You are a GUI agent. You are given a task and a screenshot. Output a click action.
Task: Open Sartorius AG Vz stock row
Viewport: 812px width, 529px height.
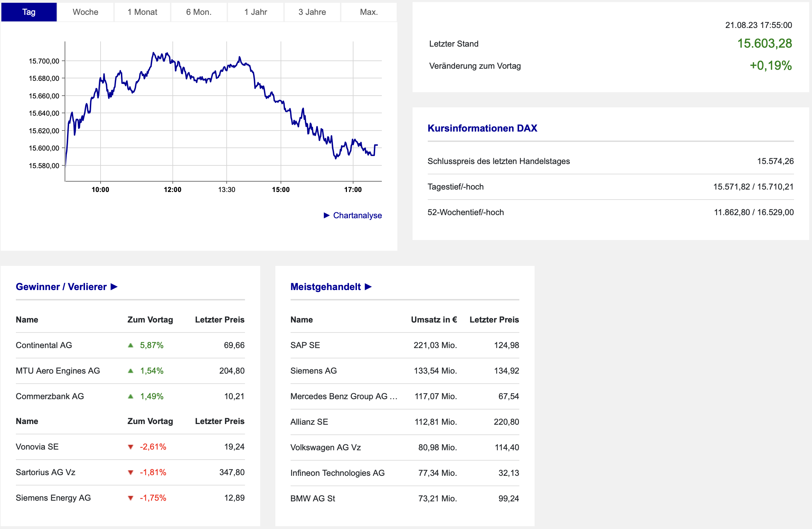click(x=46, y=472)
